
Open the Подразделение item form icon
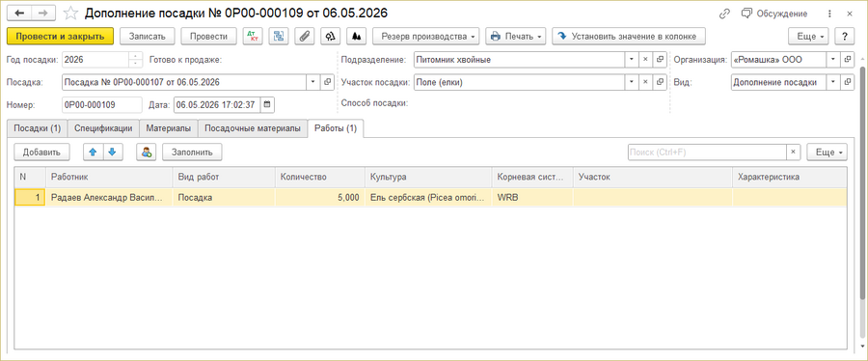[x=660, y=59]
